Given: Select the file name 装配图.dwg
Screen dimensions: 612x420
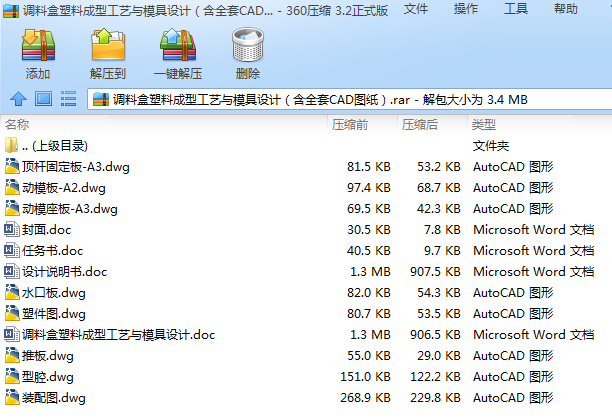Looking at the screenshot, I should point(54,398).
